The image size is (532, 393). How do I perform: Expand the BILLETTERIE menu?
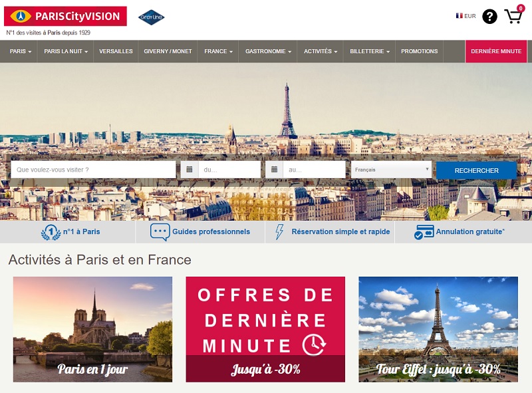click(x=370, y=51)
